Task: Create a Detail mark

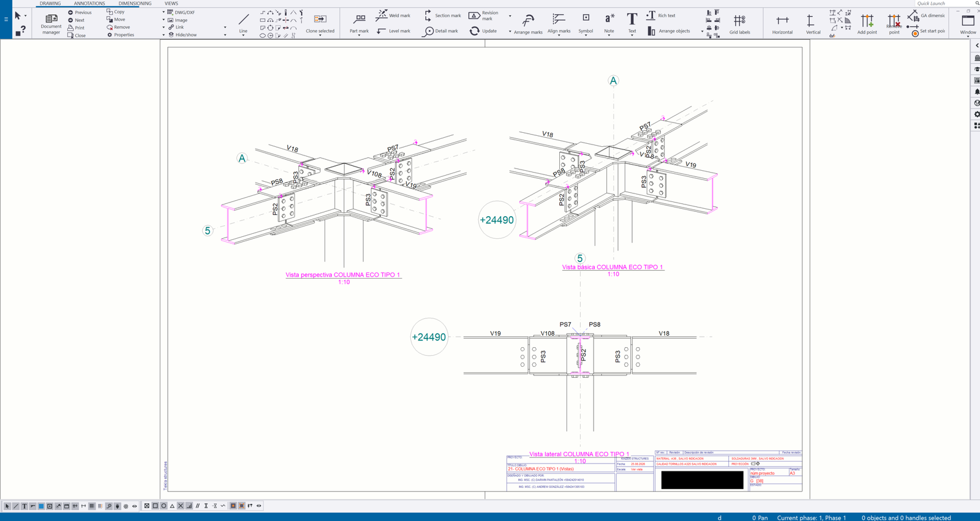Action: pos(440,31)
